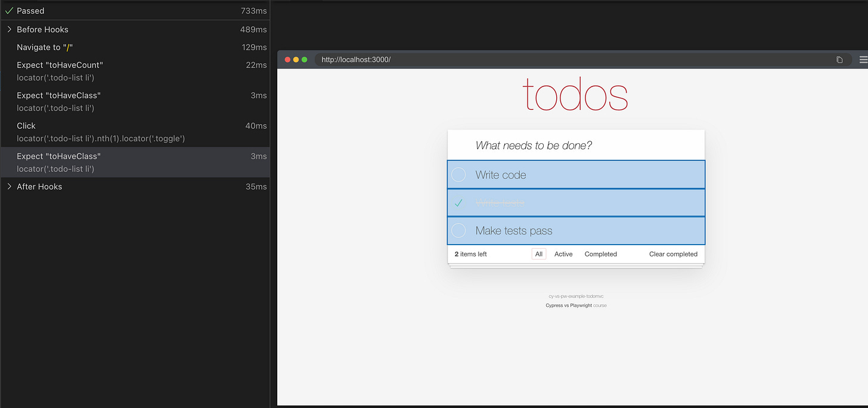Viewport: 868px width, 408px height.
Task: Click Clear completed button
Action: point(673,254)
